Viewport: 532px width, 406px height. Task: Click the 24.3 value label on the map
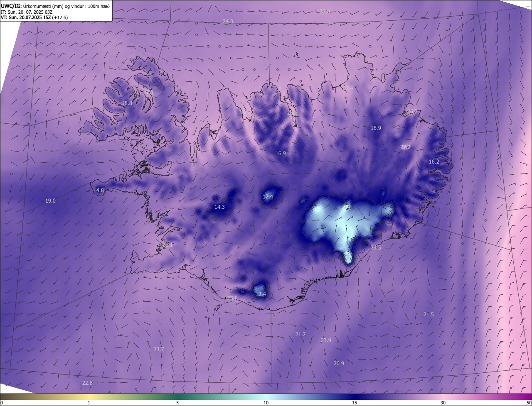[228, 21]
